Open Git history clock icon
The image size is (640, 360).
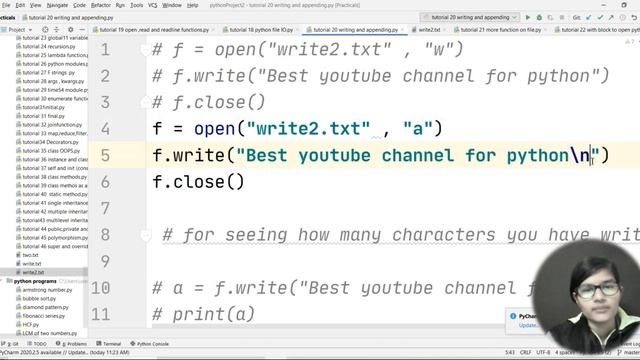622,18
